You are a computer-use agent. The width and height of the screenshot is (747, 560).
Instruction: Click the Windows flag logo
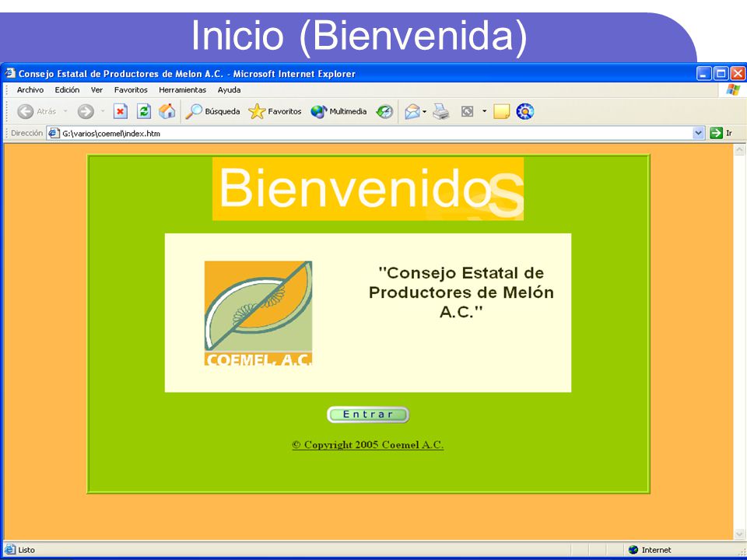733,90
